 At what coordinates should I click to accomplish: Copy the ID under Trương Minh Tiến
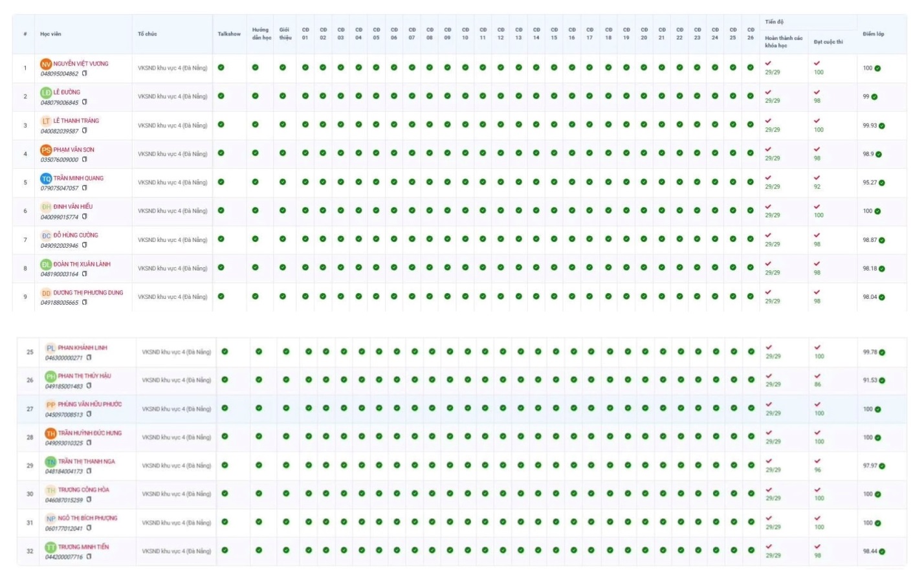click(x=89, y=556)
